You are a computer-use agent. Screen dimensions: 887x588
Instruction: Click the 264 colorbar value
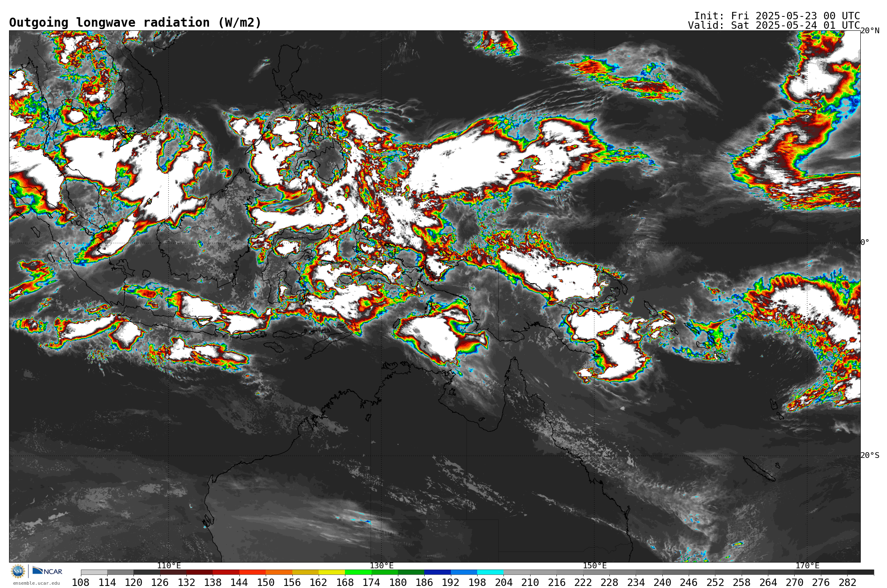click(768, 582)
